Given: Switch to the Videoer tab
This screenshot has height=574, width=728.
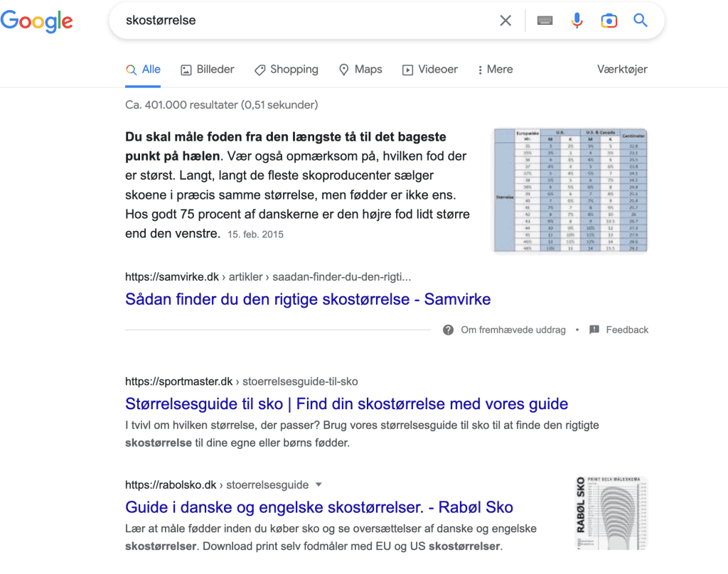Looking at the screenshot, I should tap(430, 70).
